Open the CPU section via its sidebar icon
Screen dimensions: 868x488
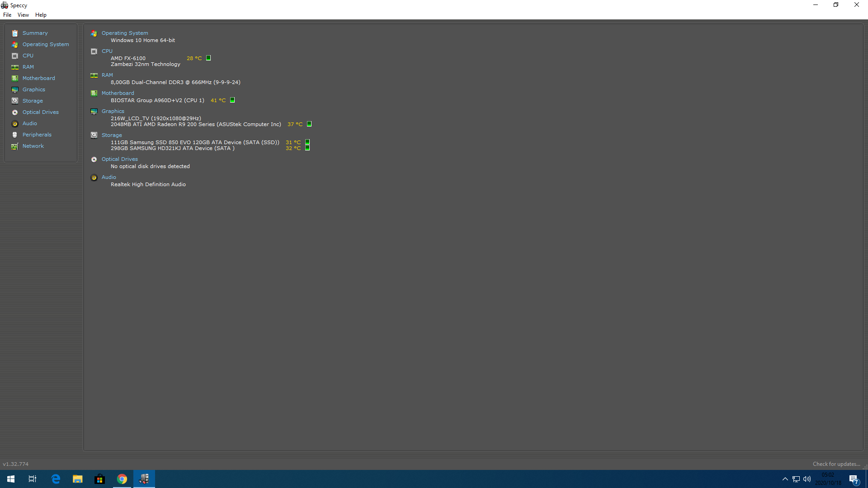15,56
